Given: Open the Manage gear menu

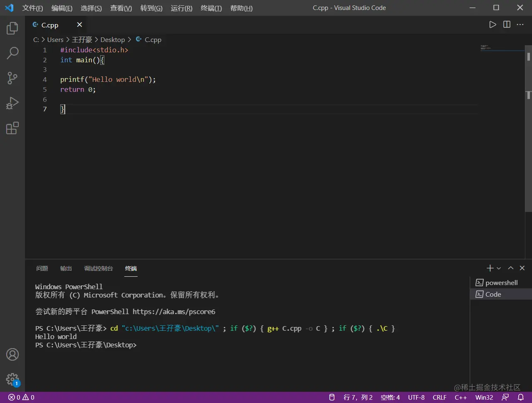Looking at the screenshot, I should (x=12, y=379).
